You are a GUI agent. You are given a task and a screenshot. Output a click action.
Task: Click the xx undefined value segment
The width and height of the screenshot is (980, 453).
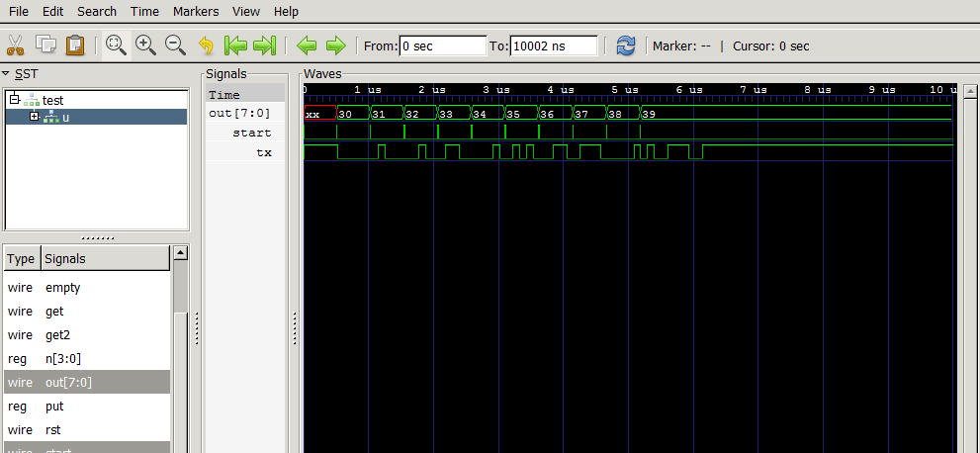pyautogui.click(x=320, y=113)
